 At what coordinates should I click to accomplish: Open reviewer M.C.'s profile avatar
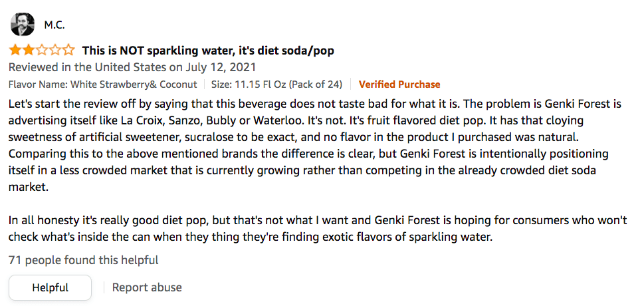(23, 25)
